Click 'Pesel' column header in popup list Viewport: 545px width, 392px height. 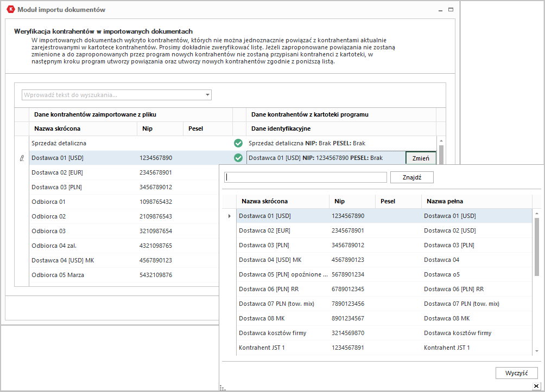tap(398, 201)
